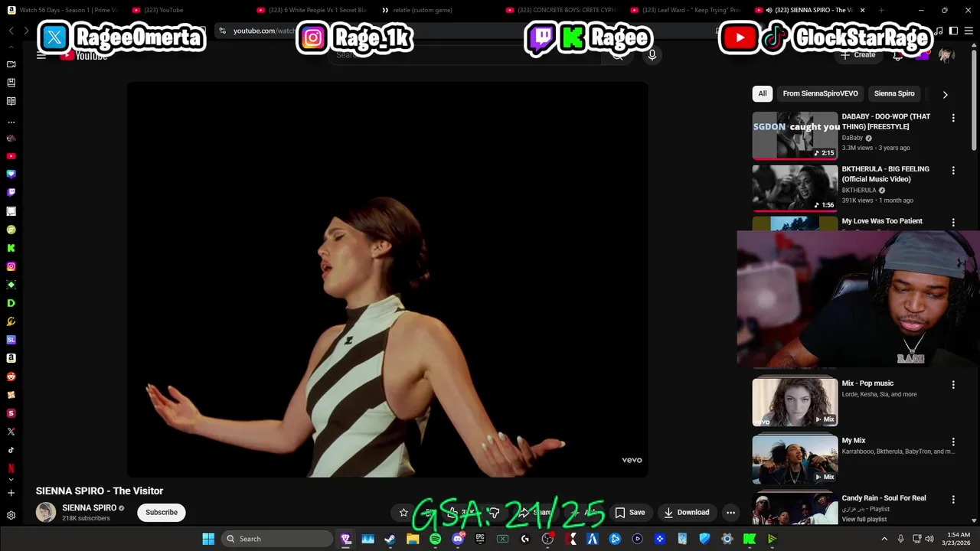Screen dimensions: 980x551
Task: Subscribe to the SIENNA SPIRO channel
Action: point(162,512)
